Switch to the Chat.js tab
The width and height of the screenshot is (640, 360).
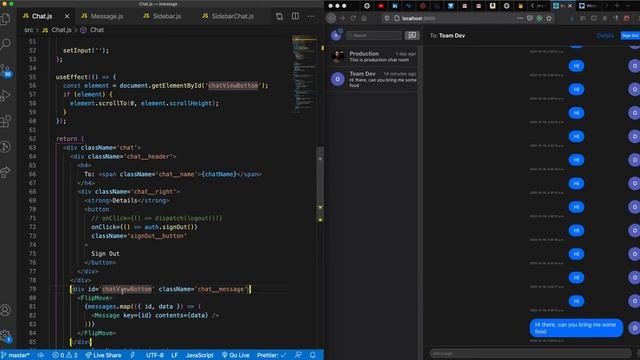pyautogui.click(x=42, y=16)
